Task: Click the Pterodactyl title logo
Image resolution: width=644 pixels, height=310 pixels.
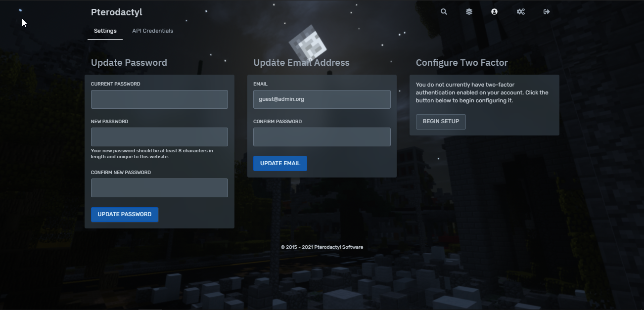Action: tap(116, 12)
